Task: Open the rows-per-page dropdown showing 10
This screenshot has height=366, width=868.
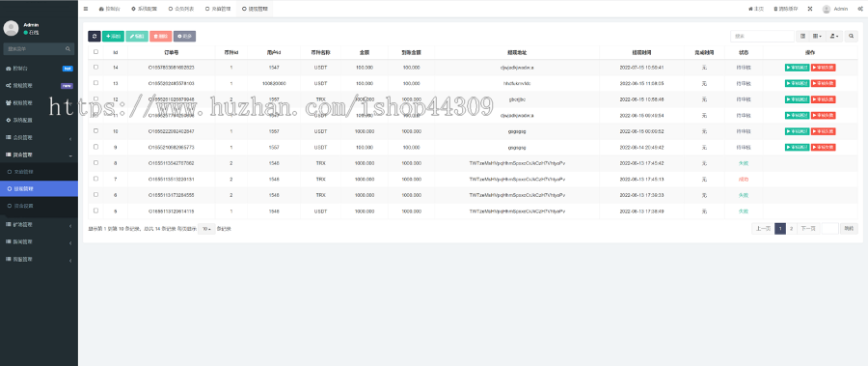Action: [x=206, y=229]
